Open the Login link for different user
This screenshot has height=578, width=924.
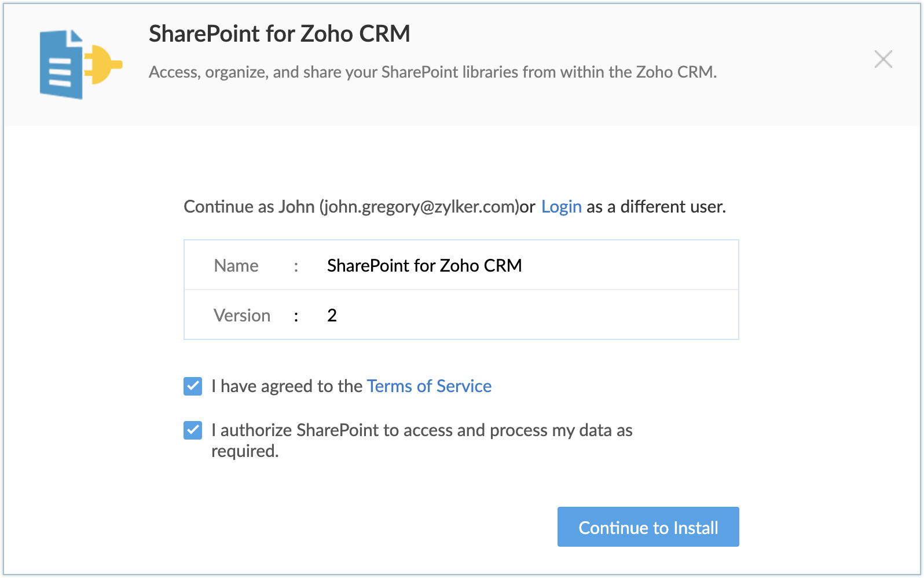pyautogui.click(x=561, y=207)
